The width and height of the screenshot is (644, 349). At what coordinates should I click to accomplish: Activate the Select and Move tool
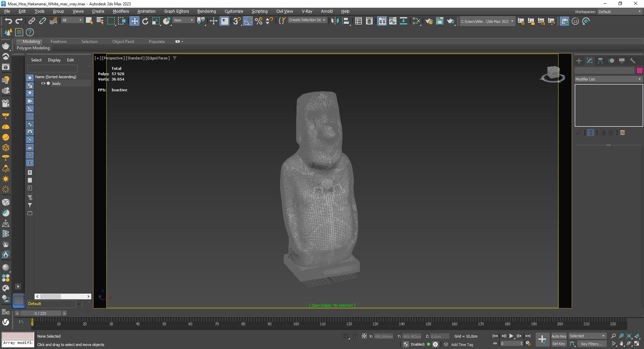[135, 21]
